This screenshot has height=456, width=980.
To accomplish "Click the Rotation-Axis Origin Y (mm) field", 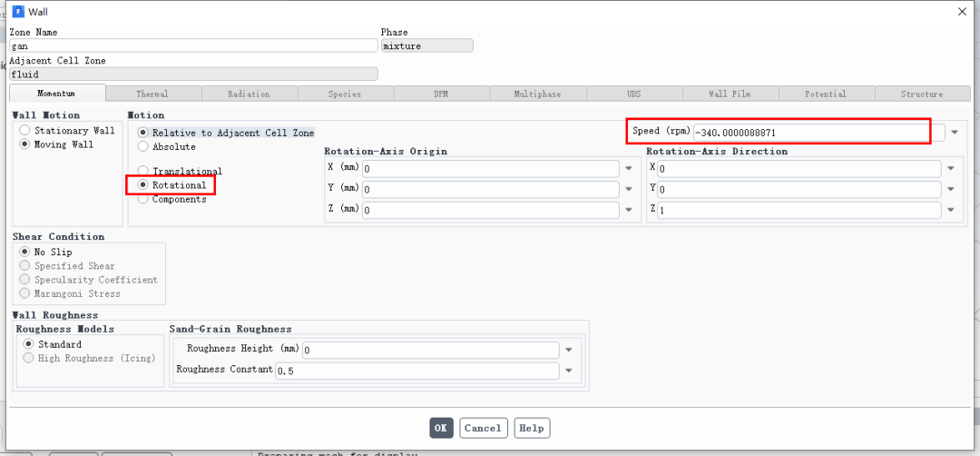I will (491, 190).
